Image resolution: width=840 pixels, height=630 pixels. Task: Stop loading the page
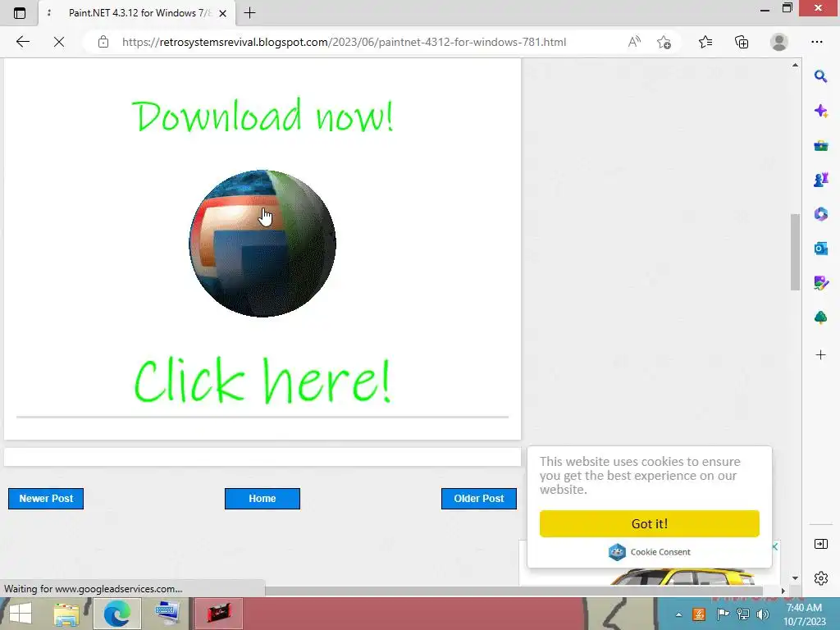(59, 42)
